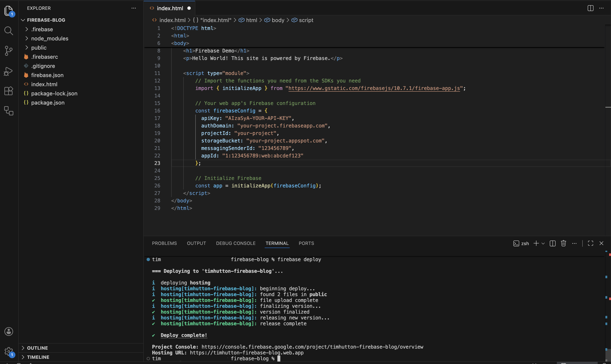Maximize the terminal panel size
The width and height of the screenshot is (611, 364).
coord(590,243)
